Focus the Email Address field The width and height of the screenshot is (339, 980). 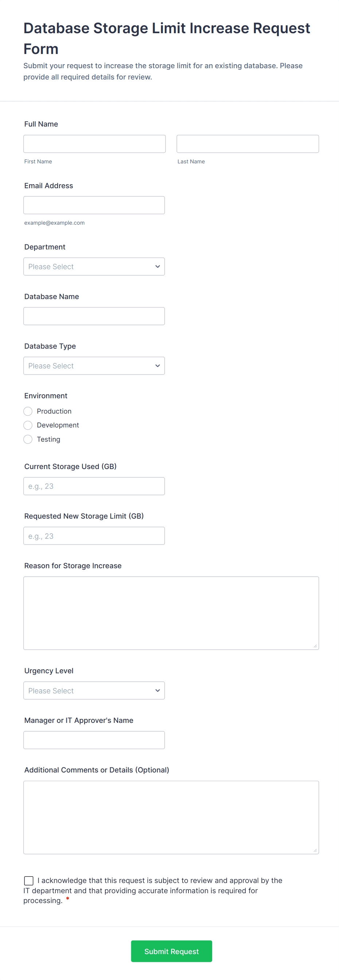[x=94, y=205]
